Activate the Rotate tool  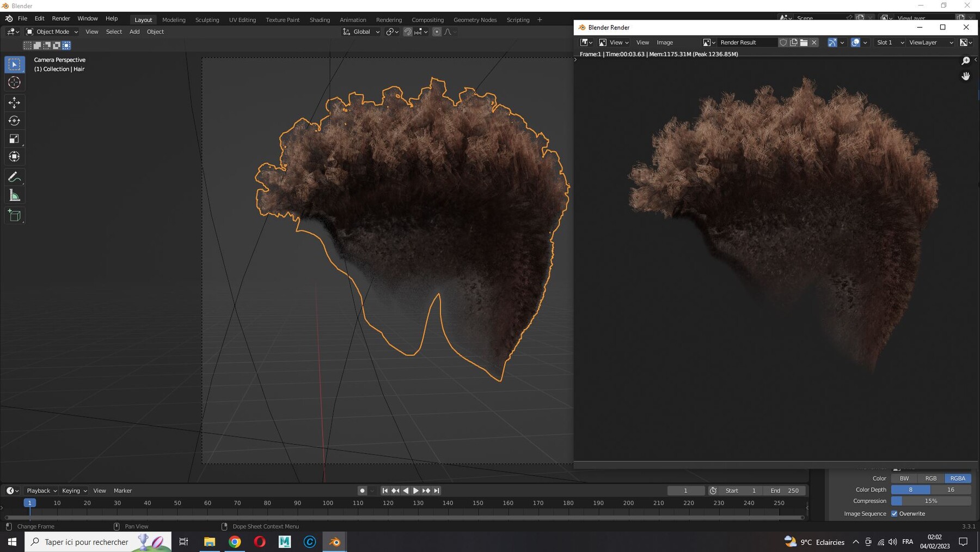click(x=15, y=120)
